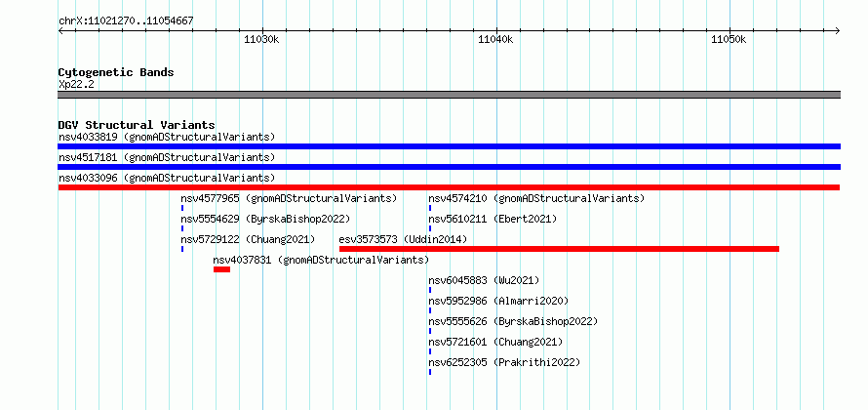Click the small blue marker under nsv5952986
The height and width of the screenshot is (410, 868).
[x=429, y=310]
